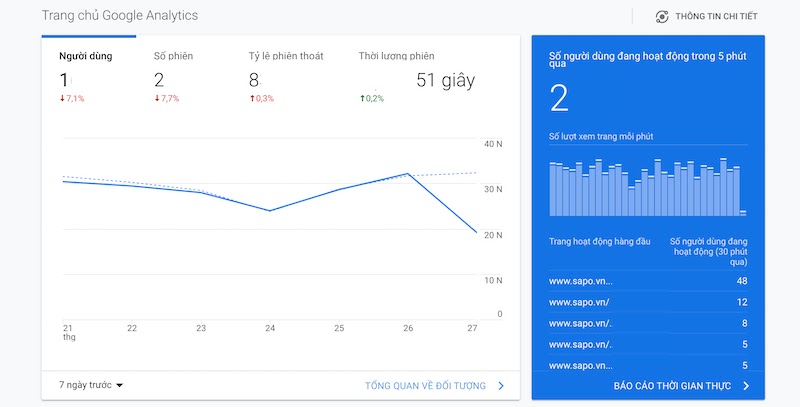
Task: Click the chart data point at day 24
Action: click(270, 211)
